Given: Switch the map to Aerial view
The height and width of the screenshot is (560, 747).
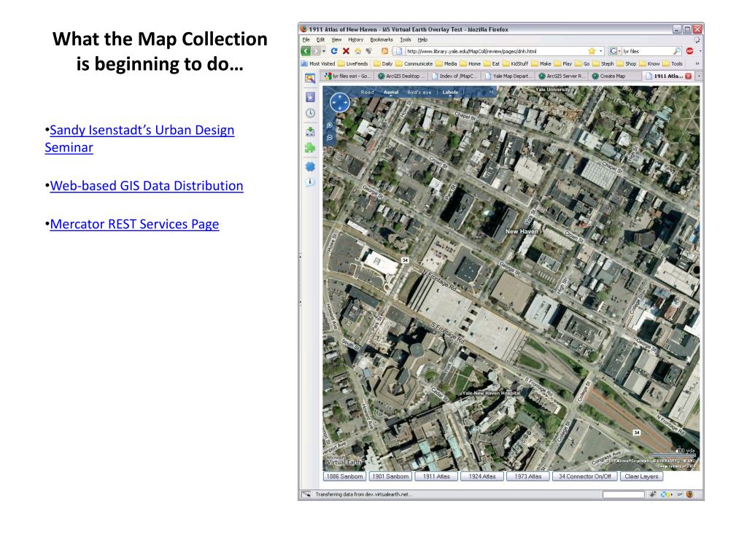Looking at the screenshot, I should 391,93.
